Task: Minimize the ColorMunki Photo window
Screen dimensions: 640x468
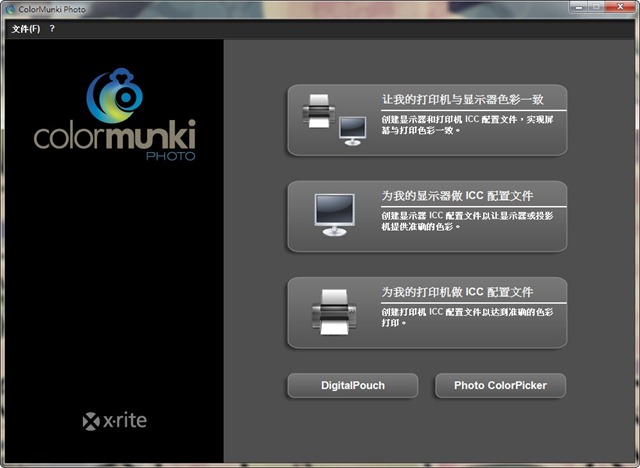Action: 579,7
